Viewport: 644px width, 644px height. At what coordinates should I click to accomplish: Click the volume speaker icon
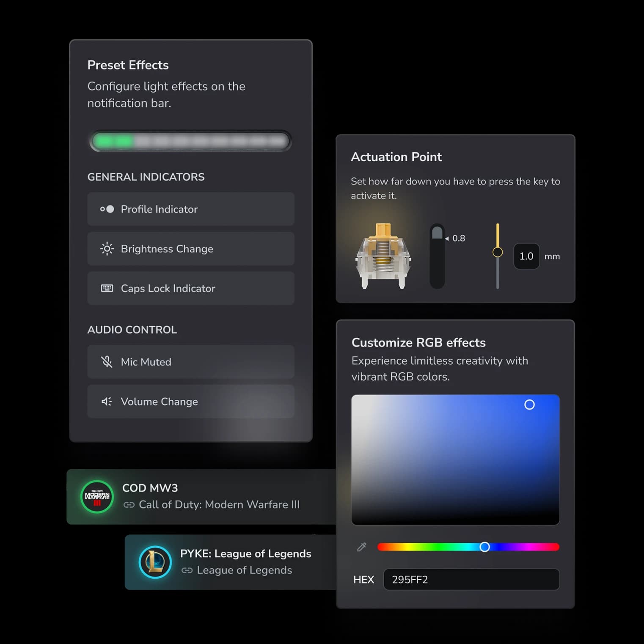(x=107, y=402)
